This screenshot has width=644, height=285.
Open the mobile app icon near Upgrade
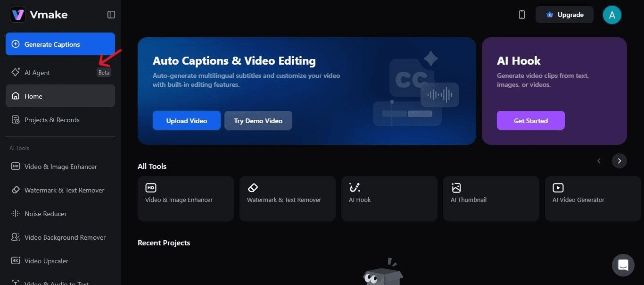pos(521,14)
